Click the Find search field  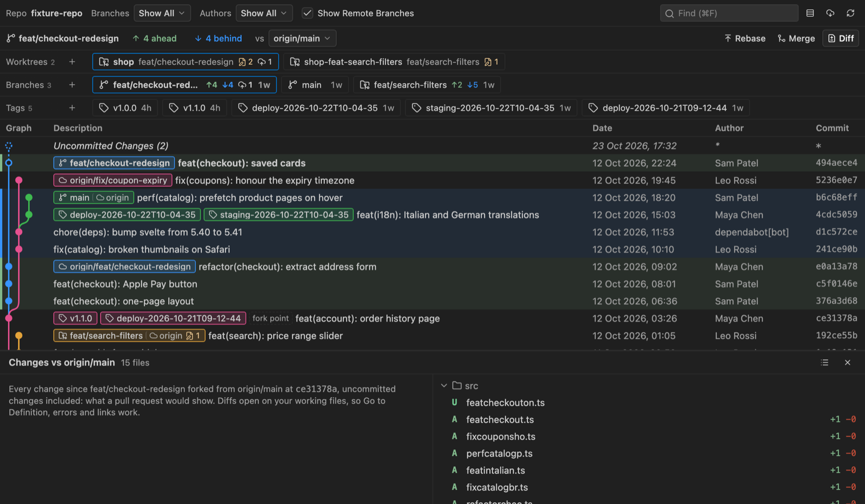[x=729, y=13]
